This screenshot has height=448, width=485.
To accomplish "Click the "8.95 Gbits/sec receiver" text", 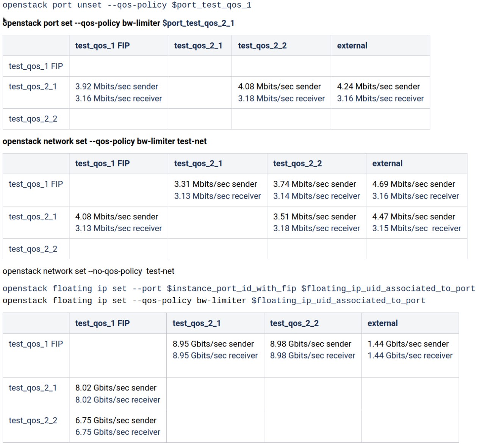I will (215, 356).
